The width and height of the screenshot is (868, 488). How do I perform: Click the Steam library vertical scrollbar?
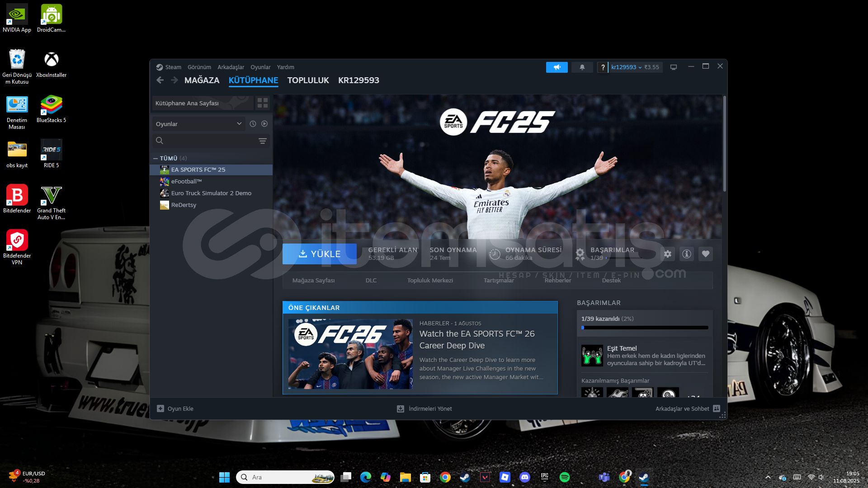724,144
